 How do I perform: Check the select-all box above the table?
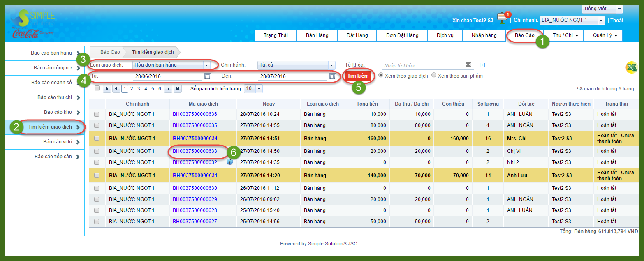[x=97, y=88]
